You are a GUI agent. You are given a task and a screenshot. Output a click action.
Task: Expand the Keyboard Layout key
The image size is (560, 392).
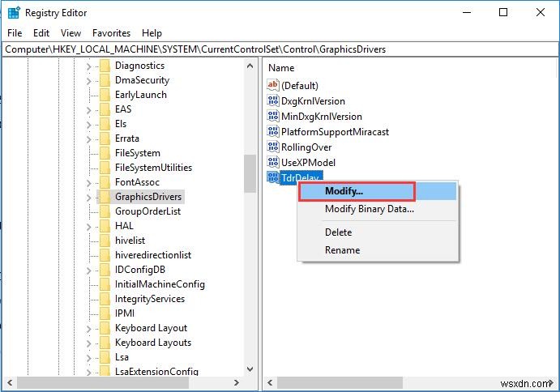[88, 329]
